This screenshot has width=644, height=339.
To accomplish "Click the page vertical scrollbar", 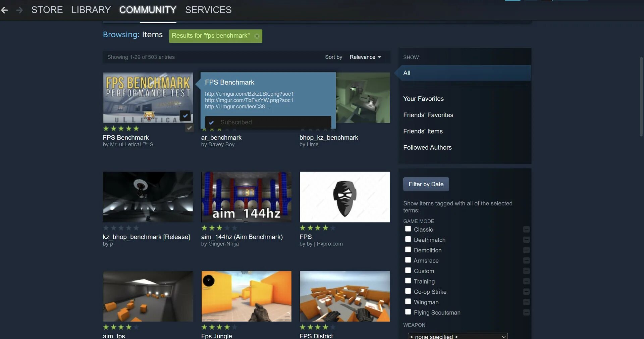I will point(641,97).
